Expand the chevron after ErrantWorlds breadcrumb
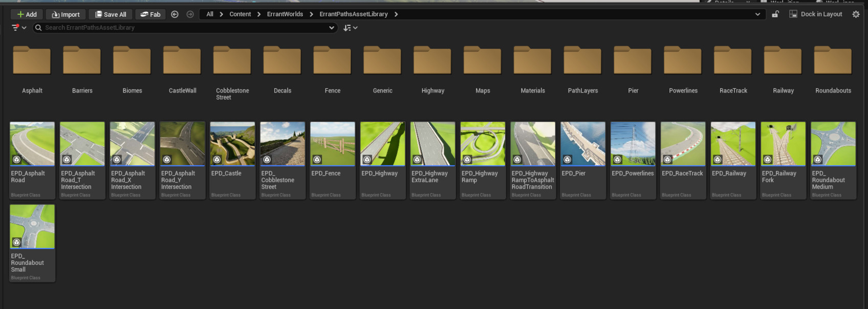The width and height of the screenshot is (868, 309). [311, 14]
